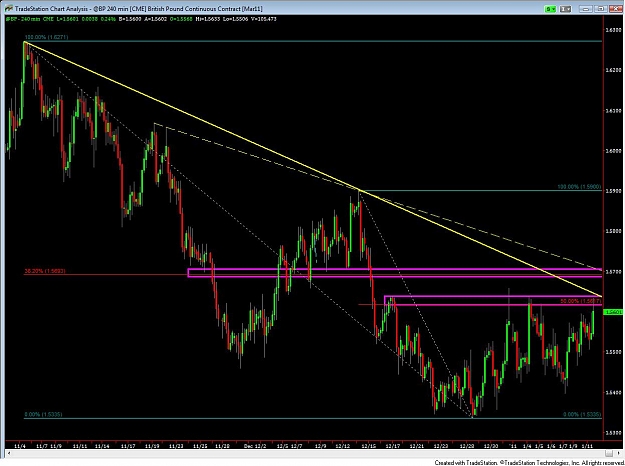Select the '38.20% (1.5693)' retracement label
625x466 pixels.
click(45, 271)
